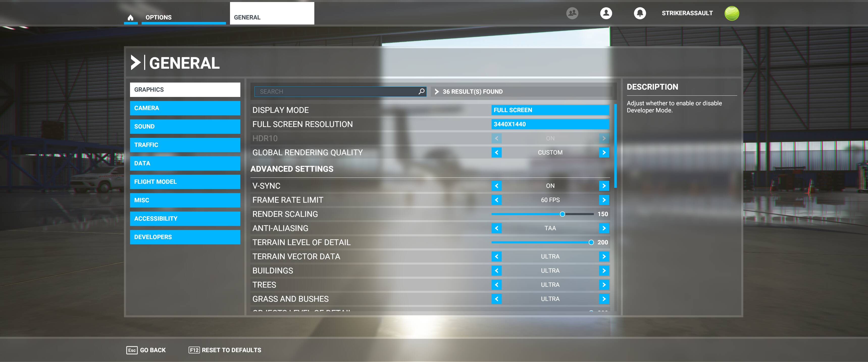Open the Developers settings tab
Image resolution: width=868 pixels, height=362 pixels.
[x=185, y=237]
